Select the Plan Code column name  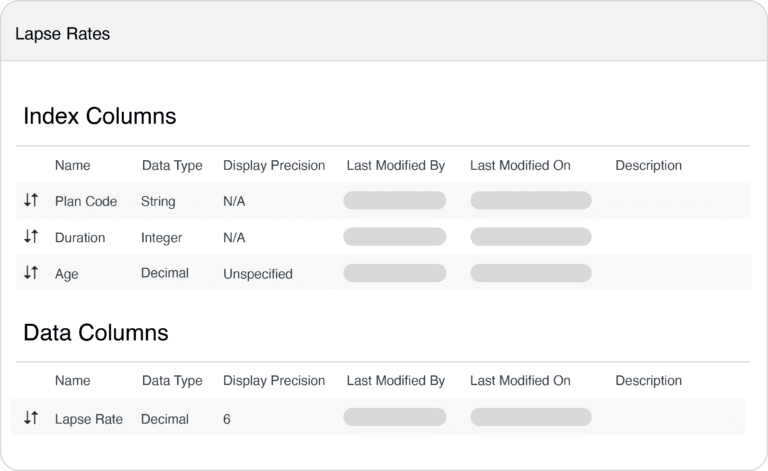pos(86,201)
